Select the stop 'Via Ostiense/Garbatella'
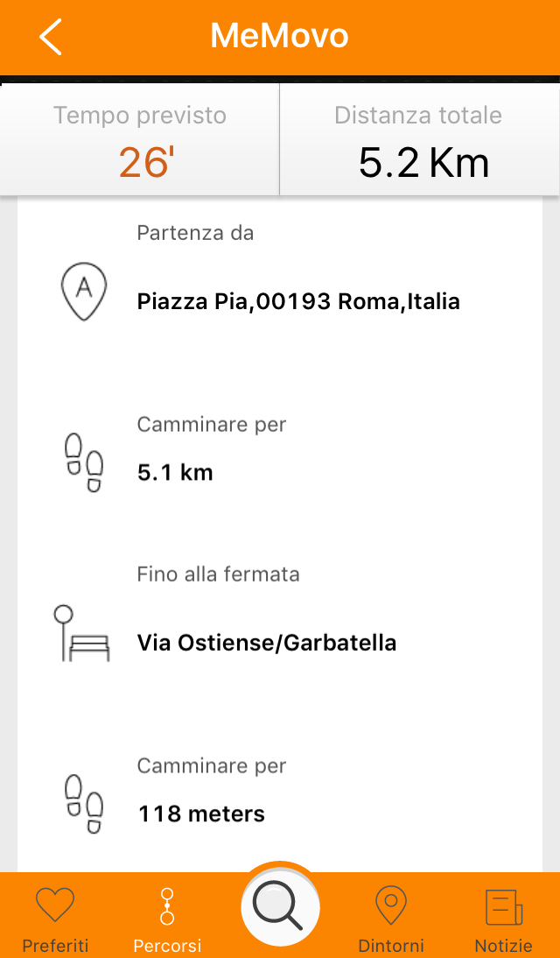This screenshot has height=958, width=560. (267, 642)
